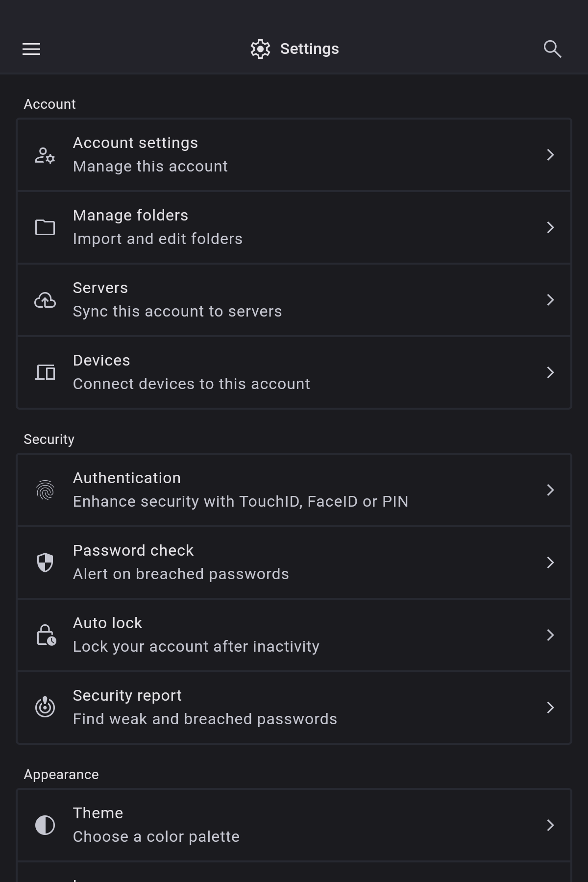Open the Manage folders menu entry
Viewport: 588px width, 882px height.
294,227
